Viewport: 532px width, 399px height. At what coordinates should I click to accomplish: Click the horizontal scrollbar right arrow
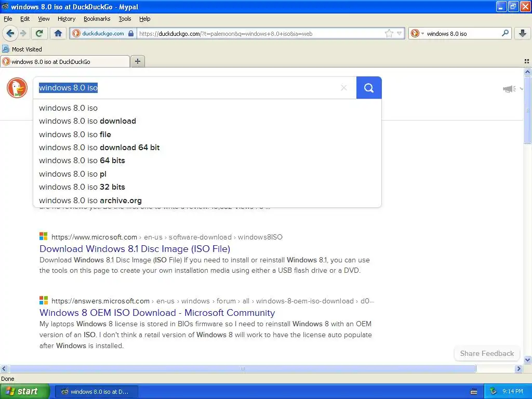click(518, 368)
